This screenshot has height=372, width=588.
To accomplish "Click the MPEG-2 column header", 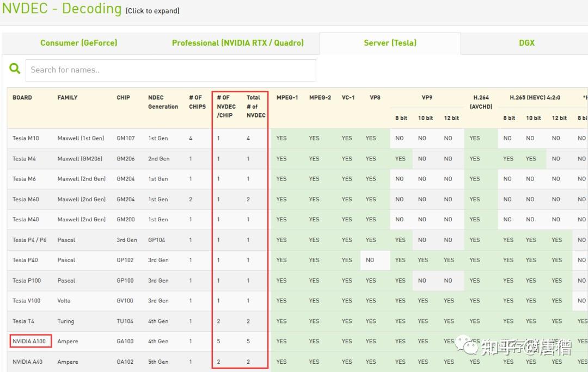I will pos(320,97).
